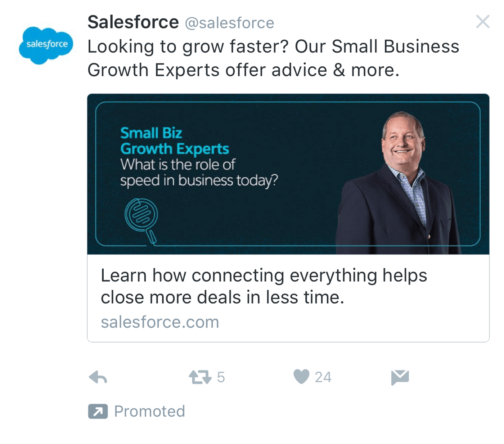This screenshot has height=444, width=504.
Task: Click the like count 24
Action: (x=323, y=377)
